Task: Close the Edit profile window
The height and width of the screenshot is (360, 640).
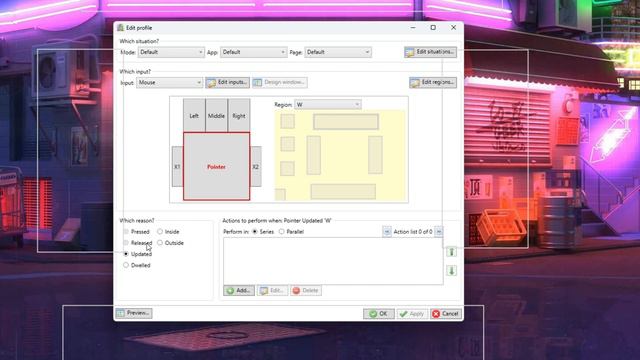Action: [x=453, y=27]
